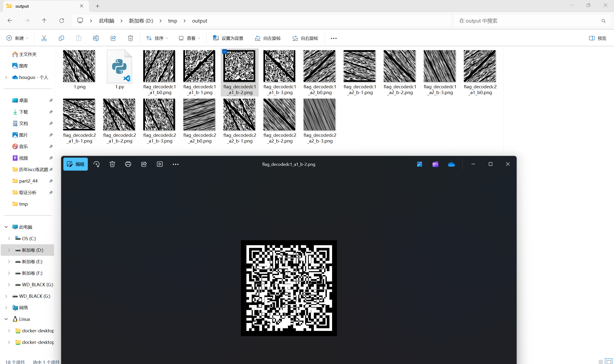
Task: Print image from Photos viewer
Action: pos(128,164)
